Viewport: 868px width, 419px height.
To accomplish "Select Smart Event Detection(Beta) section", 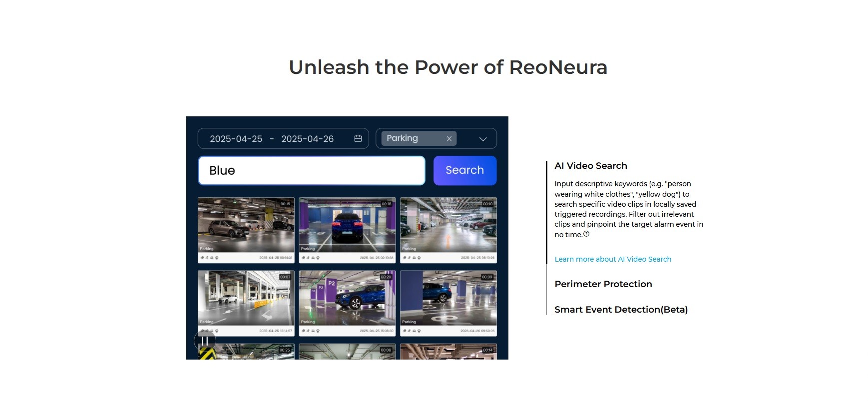I will (621, 310).
